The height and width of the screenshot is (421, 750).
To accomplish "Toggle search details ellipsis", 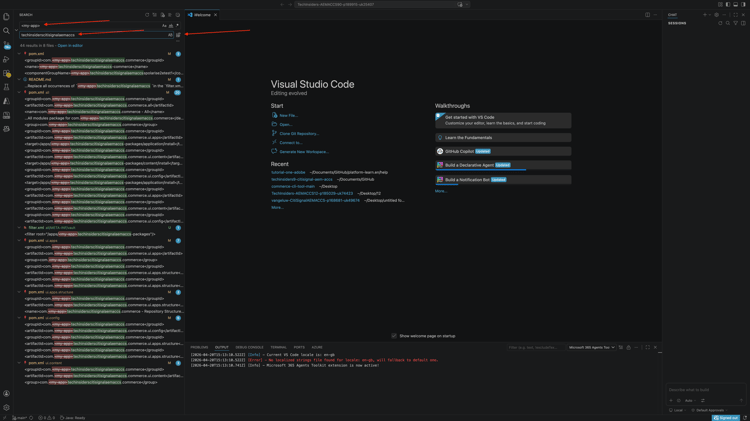I will (x=178, y=41).
